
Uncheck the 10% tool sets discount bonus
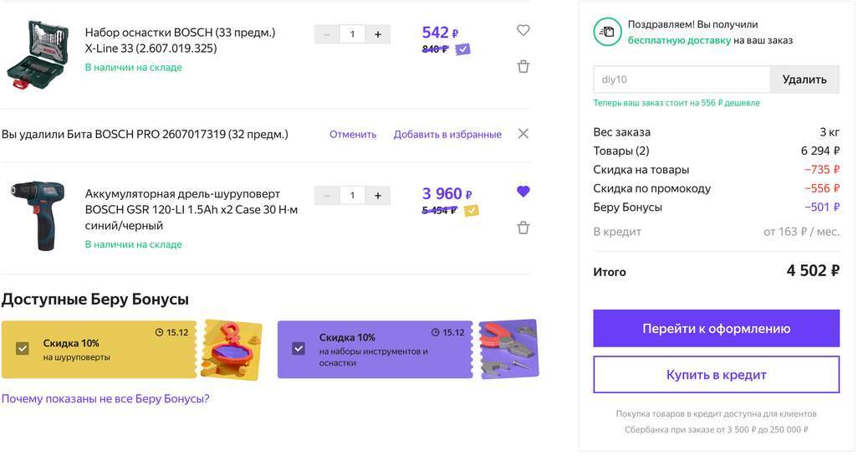coord(299,348)
